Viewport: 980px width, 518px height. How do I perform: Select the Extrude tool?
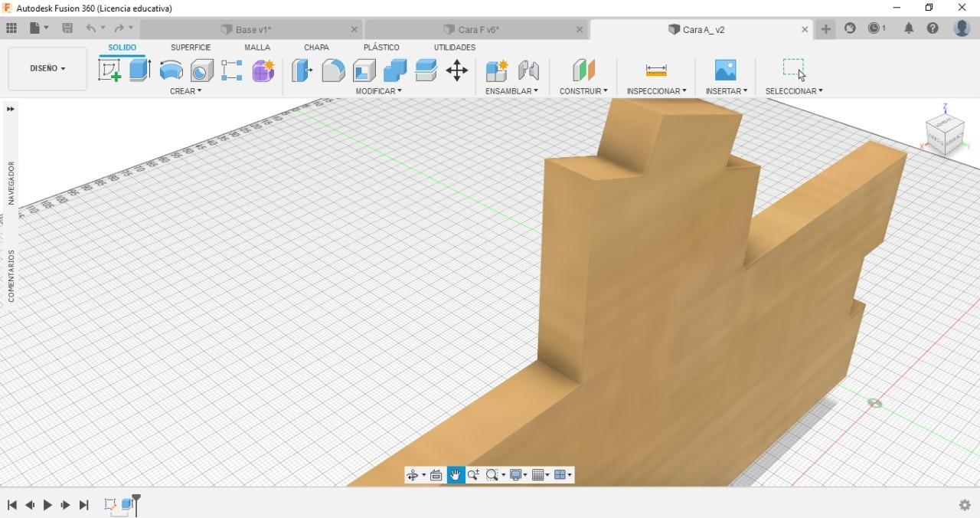tap(140, 70)
